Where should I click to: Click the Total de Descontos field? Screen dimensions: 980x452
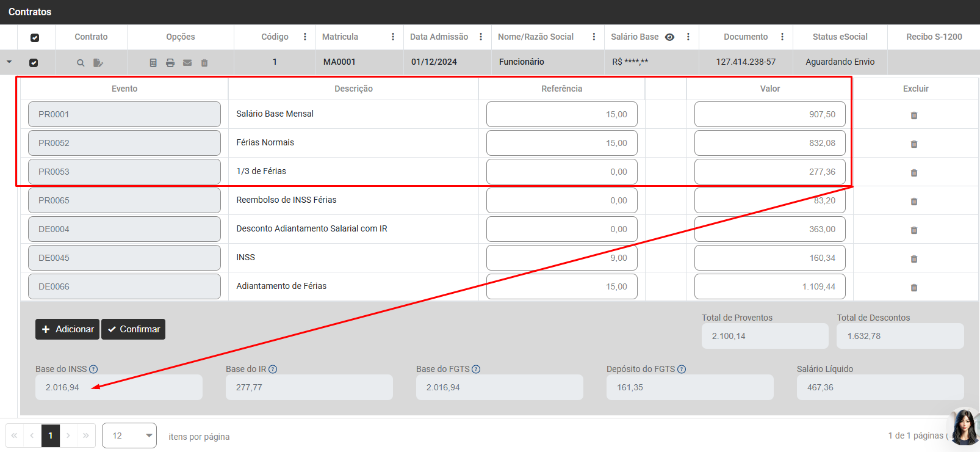[x=901, y=336]
